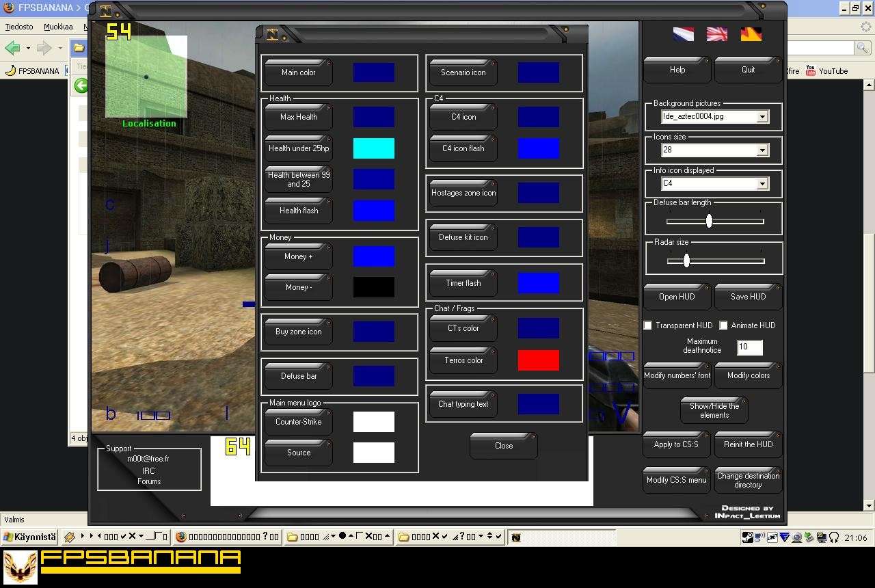Image resolution: width=875 pixels, height=588 pixels.
Task: Switch language using the British flag icon
Action: tap(716, 34)
